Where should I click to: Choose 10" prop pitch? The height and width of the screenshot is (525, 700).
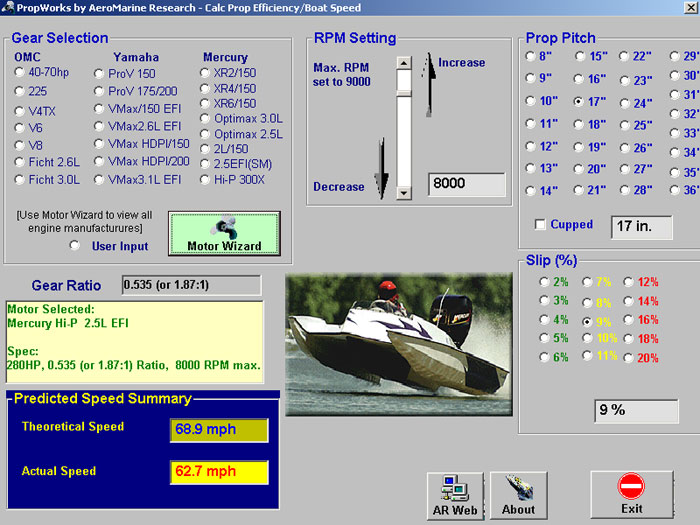pyautogui.click(x=530, y=101)
